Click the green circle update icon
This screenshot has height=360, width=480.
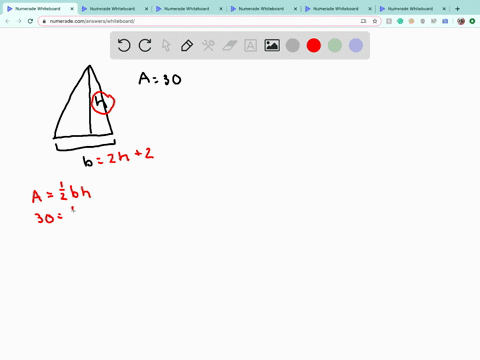coord(472,21)
